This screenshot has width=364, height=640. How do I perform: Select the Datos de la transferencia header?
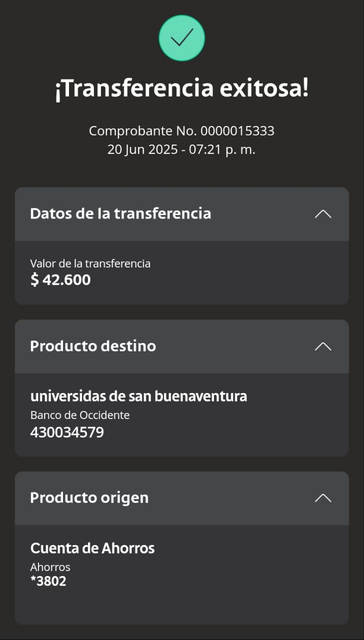click(182, 214)
